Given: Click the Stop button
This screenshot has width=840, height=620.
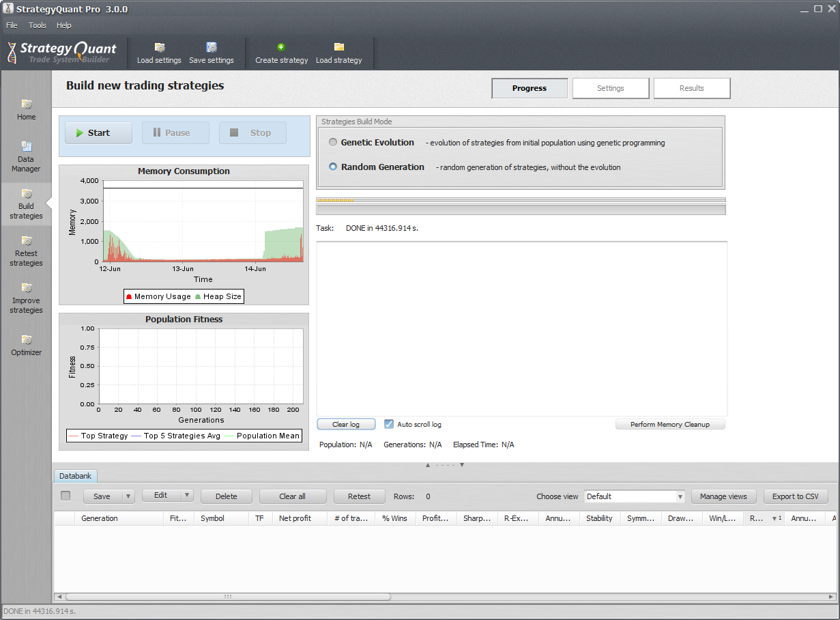Looking at the screenshot, I should [252, 133].
